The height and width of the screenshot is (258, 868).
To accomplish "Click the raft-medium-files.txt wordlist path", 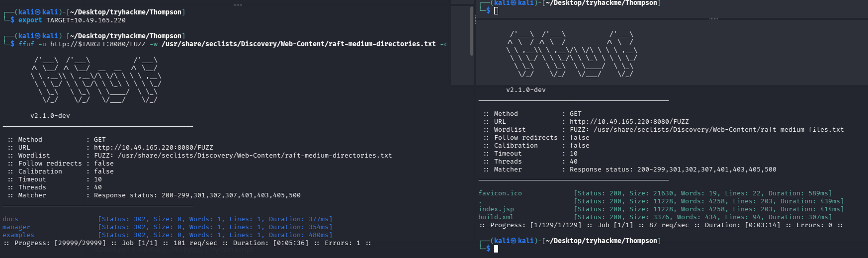I will tap(718, 130).
